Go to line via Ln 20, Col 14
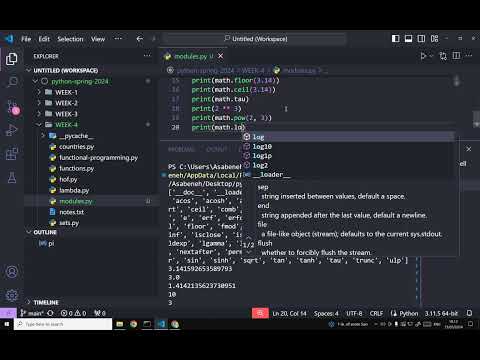The image size is (480, 360). [x=289, y=314]
